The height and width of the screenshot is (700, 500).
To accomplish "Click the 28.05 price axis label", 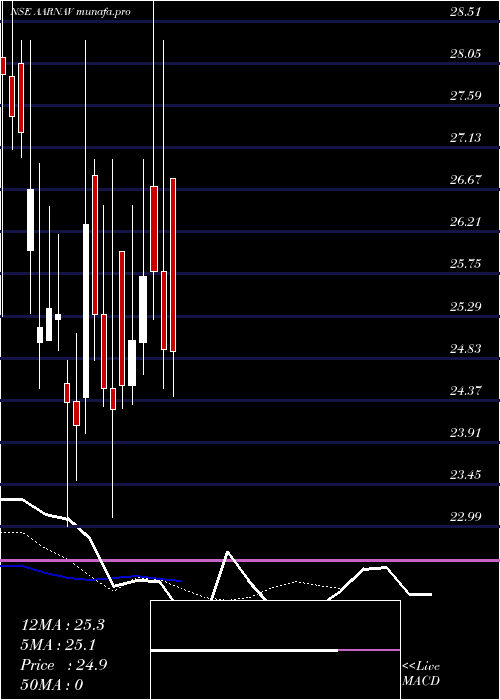I will [465, 54].
